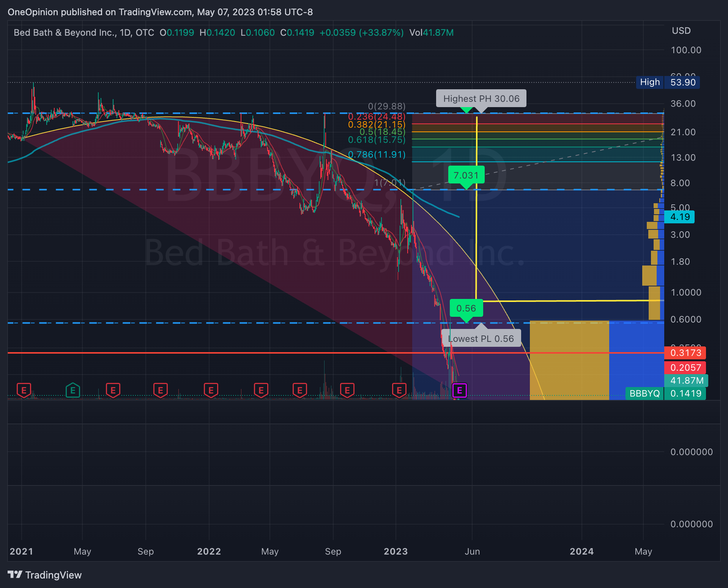The width and height of the screenshot is (728, 588).
Task: Click the USD currency label
Action: pos(681,31)
